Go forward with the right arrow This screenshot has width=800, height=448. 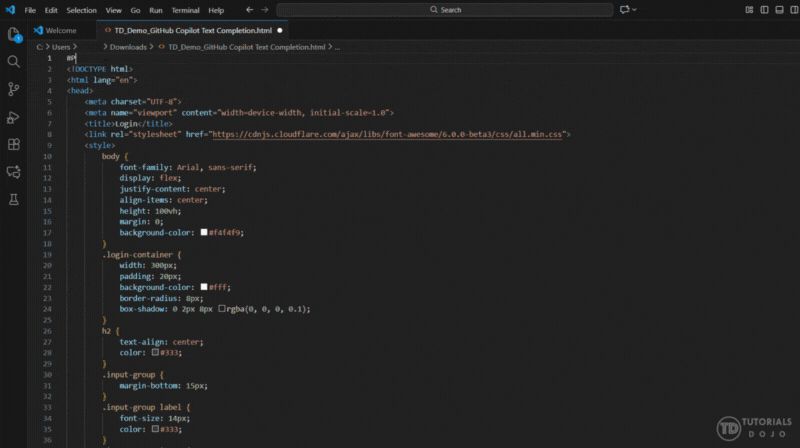pyautogui.click(x=264, y=10)
